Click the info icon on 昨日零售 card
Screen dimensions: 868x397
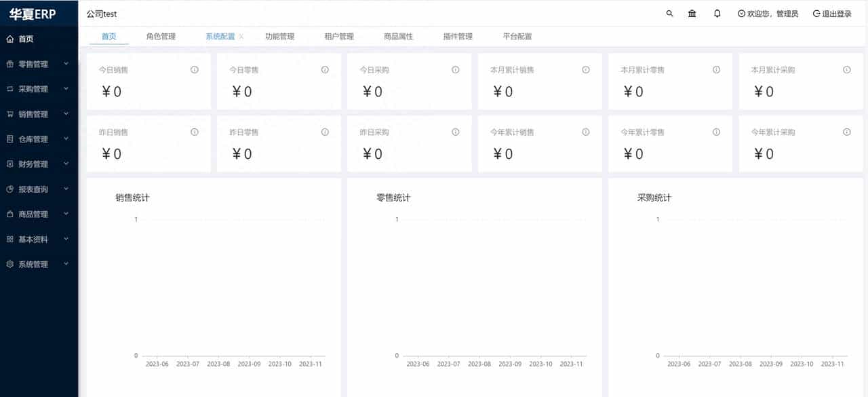325,132
